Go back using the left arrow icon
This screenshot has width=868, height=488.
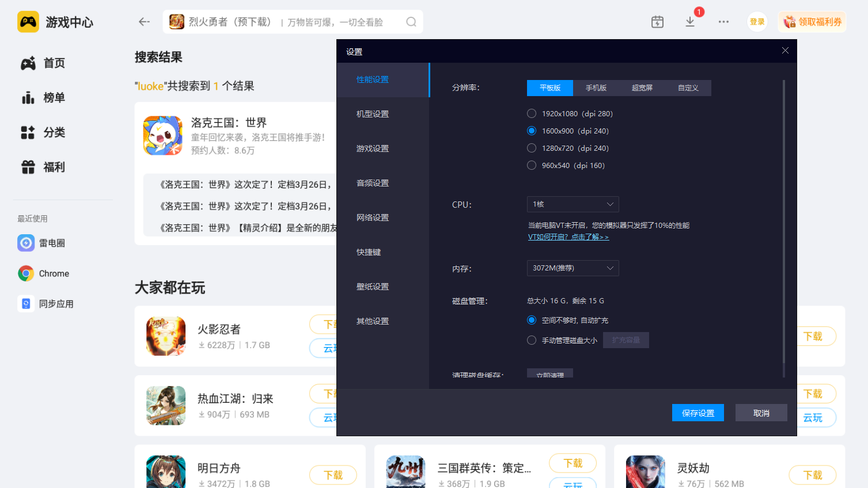coord(144,22)
